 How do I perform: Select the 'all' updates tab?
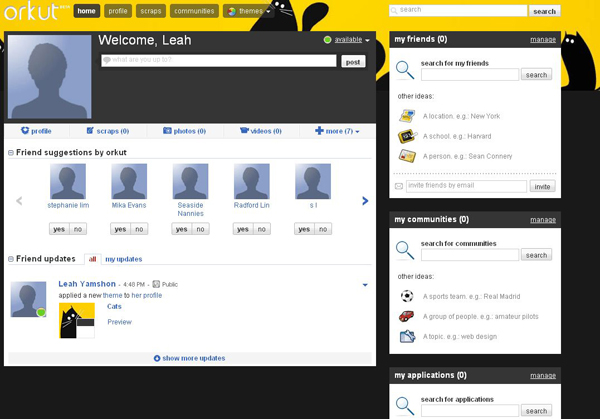(x=92, y=259)
